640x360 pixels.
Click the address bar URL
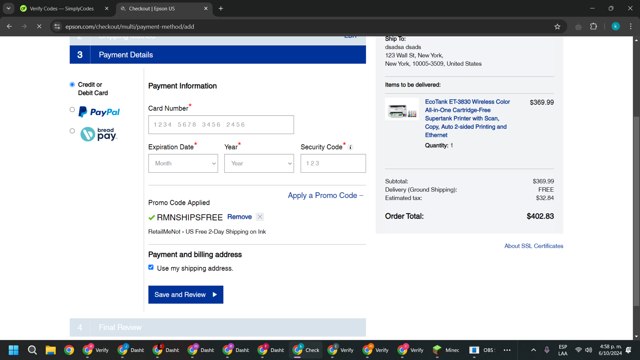(130, 27)
